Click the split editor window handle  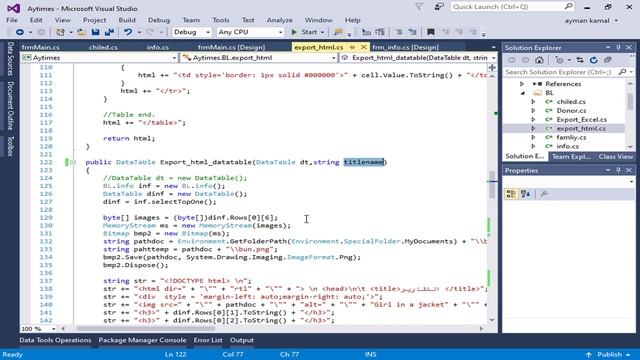(x=492, y=68)
